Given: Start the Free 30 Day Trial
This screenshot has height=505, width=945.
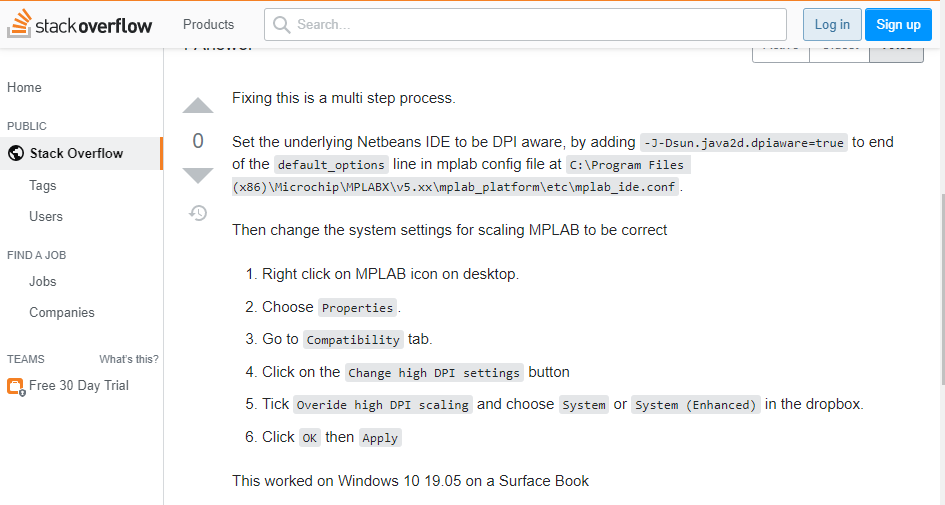Looking at the screenshot, I should pos(79,386).
